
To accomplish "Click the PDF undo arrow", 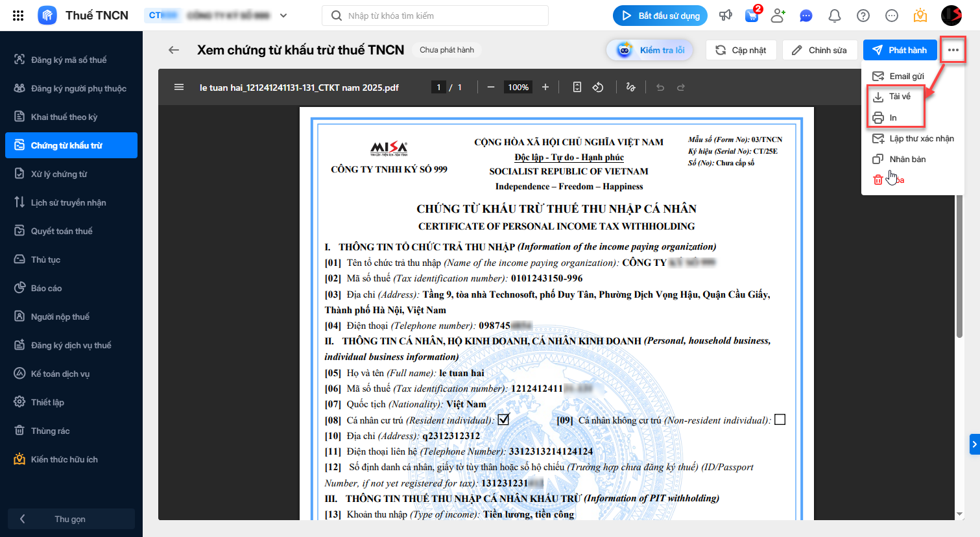I will click(660, 87).
